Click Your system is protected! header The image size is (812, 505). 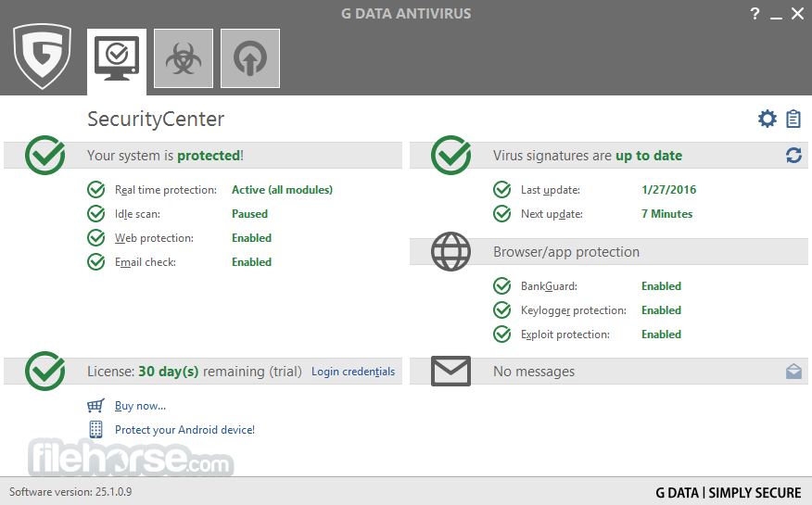pos(165,156)
